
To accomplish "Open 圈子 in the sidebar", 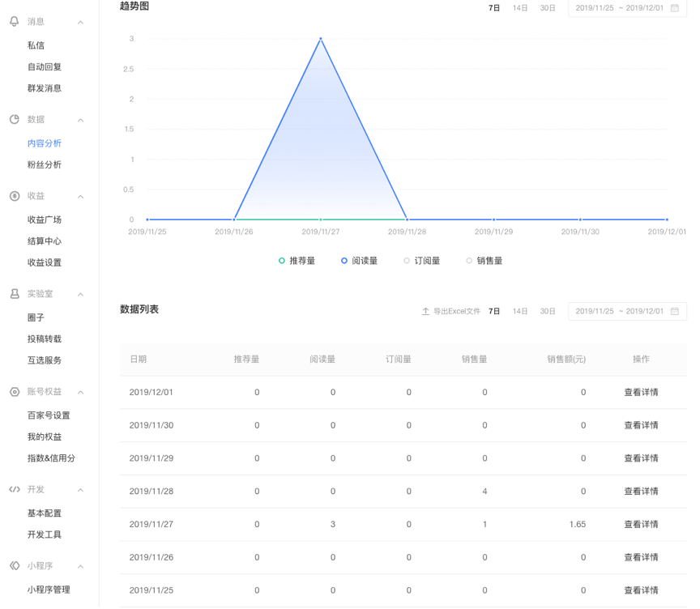I will [36, 317].
